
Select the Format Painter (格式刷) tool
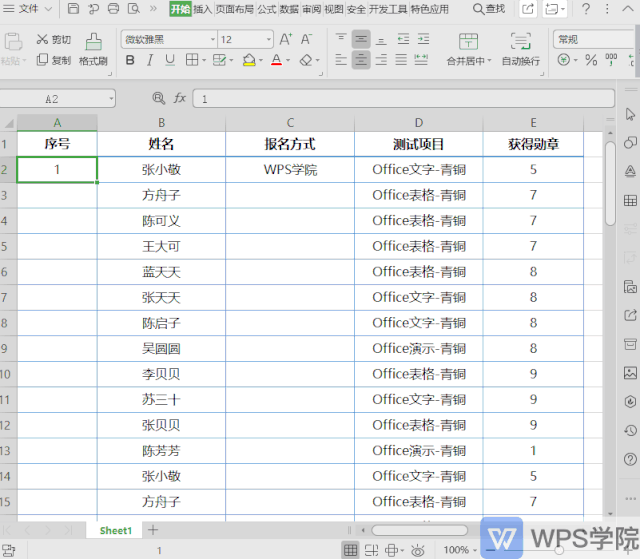(x=93, y=50)
